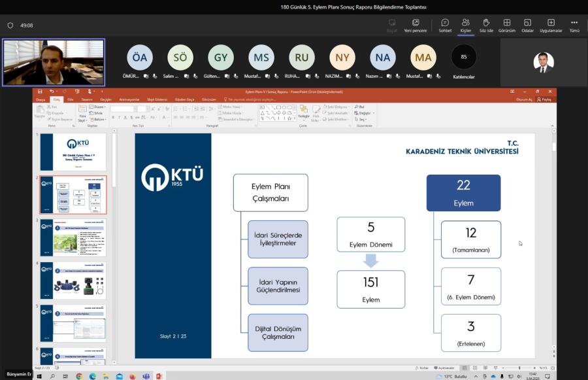This screenshot has height=380, width=588.
Task: Click Save icon in PowerPoint quick access
Action: (40, 92)
